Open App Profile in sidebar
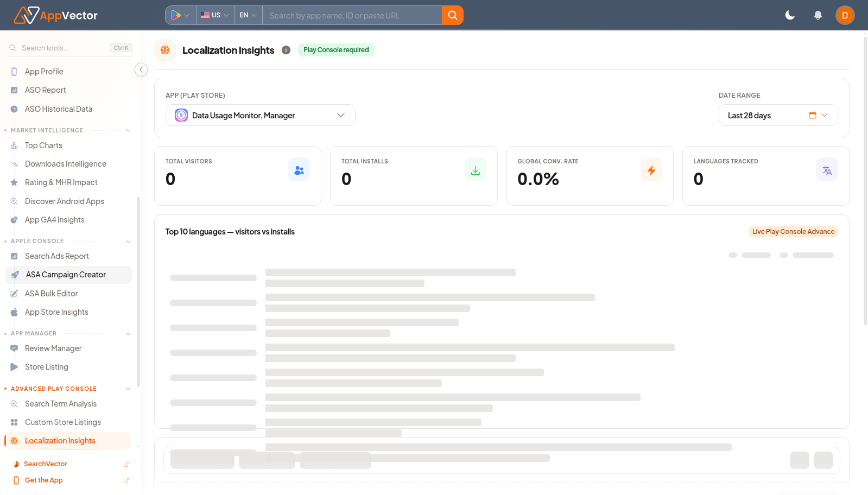 pyautogui.click(x=68, y=72)
